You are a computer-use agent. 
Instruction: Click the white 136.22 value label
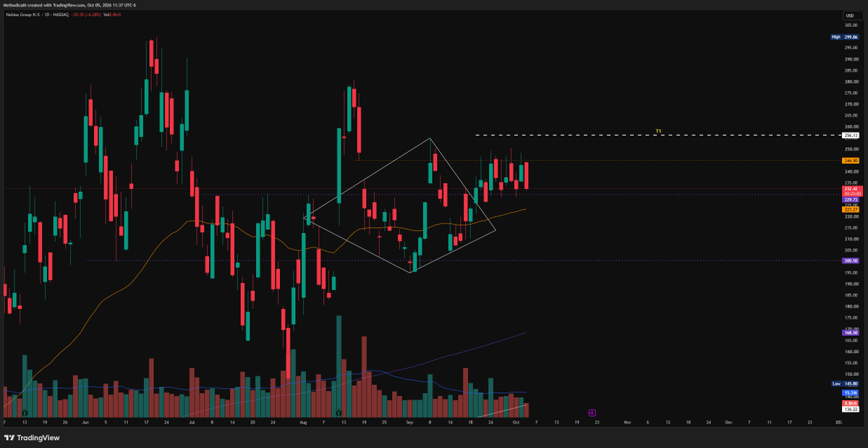[x=851, y=409]
